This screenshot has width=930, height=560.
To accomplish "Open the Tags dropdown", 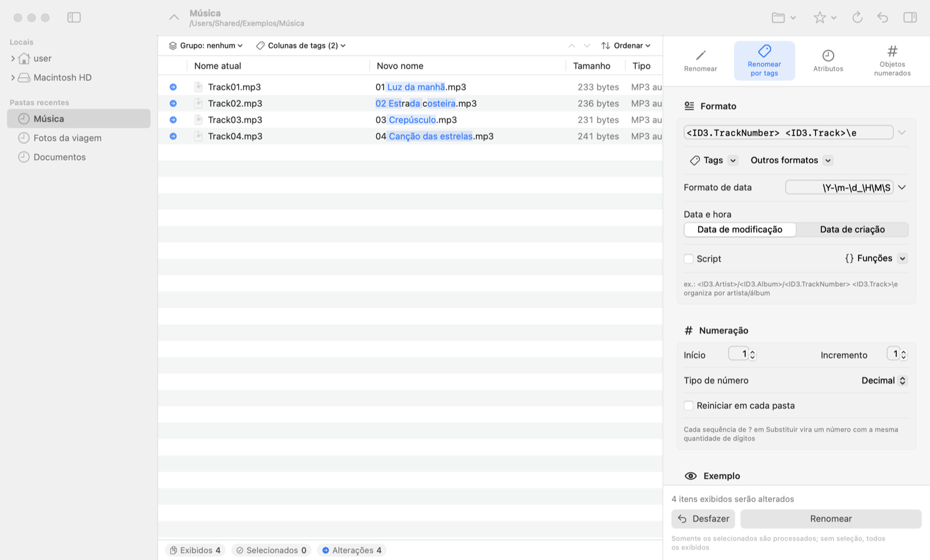I will 713,160.
